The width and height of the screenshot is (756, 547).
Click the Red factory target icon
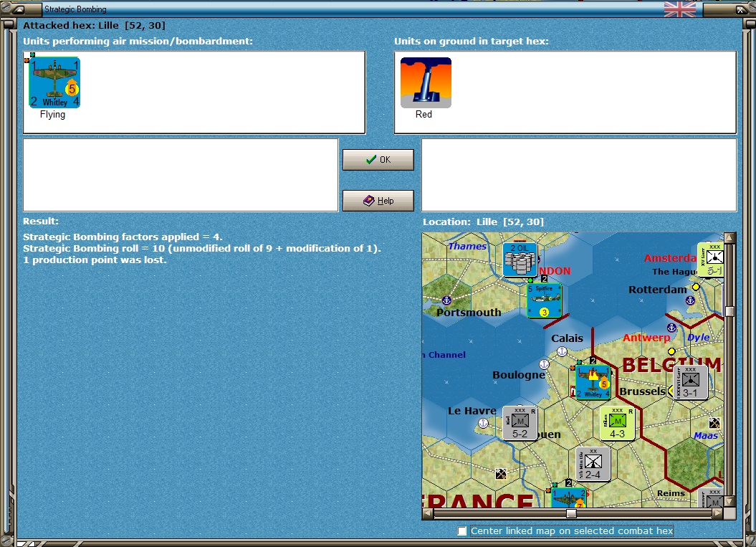point(426,82)
